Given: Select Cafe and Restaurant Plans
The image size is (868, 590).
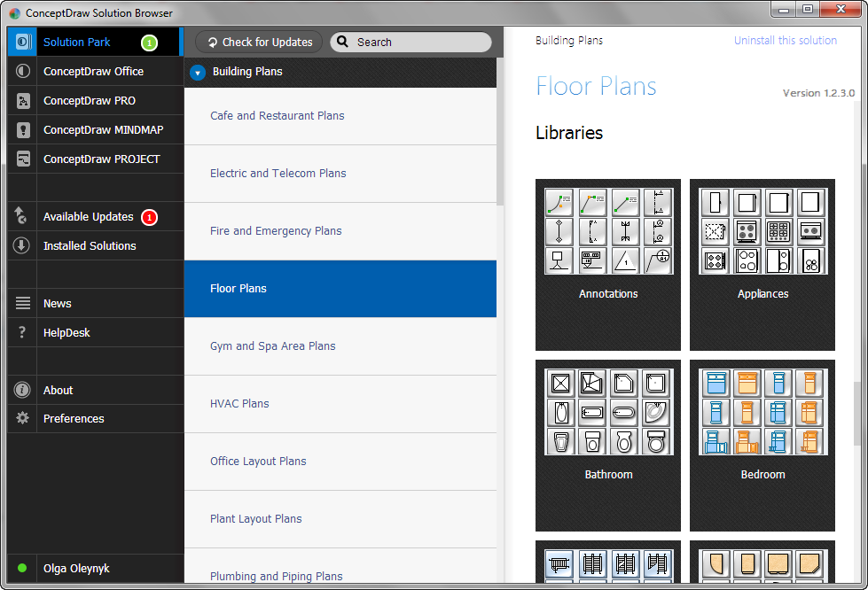Looking at the screenshot, I should coord(340,116).
